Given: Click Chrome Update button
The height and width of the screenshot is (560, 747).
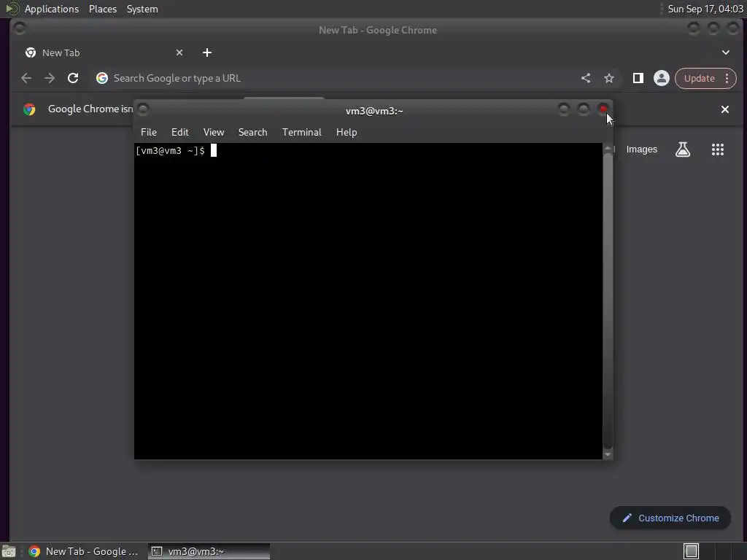Looking at the screenshot, I should click(700, 78).
